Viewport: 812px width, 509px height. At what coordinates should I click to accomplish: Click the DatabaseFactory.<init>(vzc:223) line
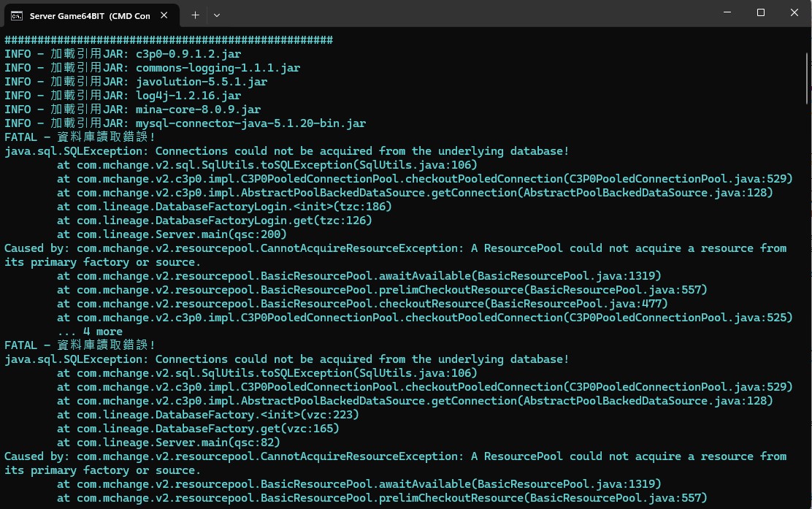[x=208, y=415]
